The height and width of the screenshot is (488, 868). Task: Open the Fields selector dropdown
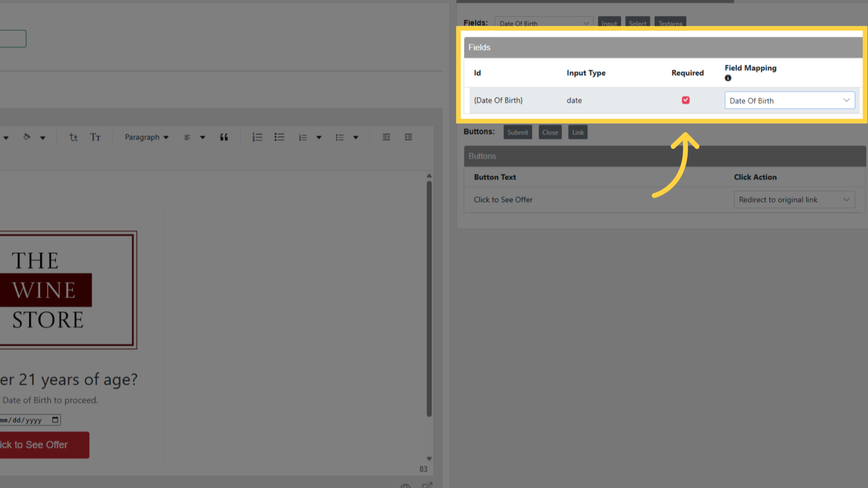[x=544, y=23]
